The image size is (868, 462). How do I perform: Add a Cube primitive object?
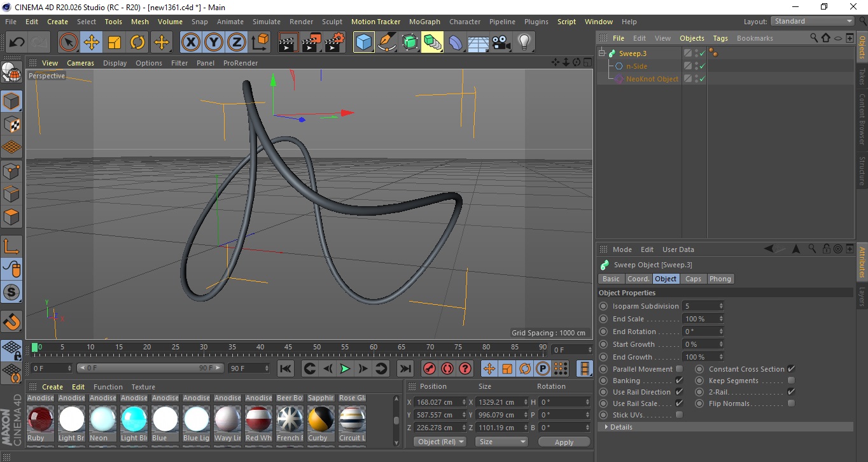click(364, 43)
